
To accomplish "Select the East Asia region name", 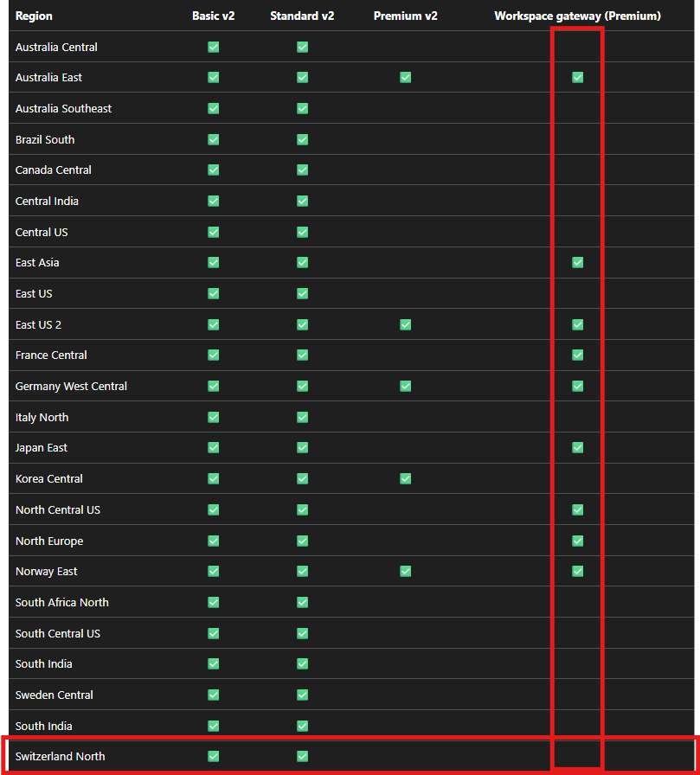I will (x=37, y=262).
